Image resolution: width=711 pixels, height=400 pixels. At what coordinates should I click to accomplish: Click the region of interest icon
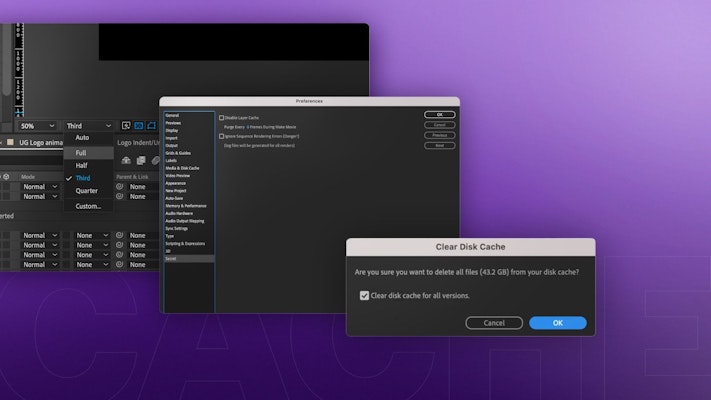click(127, 126)
